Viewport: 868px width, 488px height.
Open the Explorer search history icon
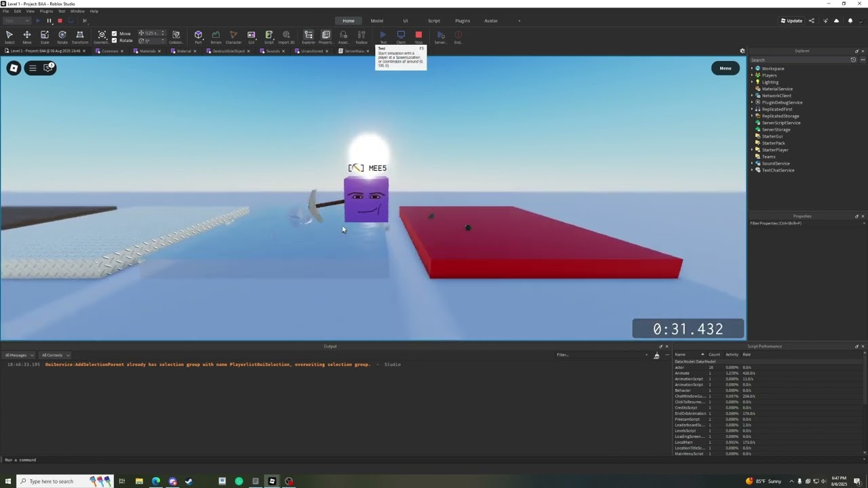853,60
